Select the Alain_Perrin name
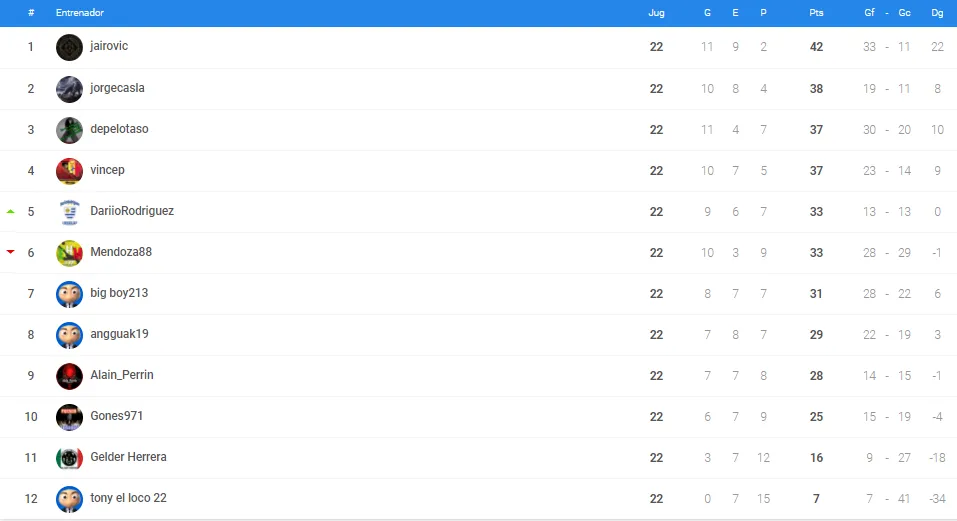This screenshot has width=957, height=521. pyautogui.click(x=122, y=375)
